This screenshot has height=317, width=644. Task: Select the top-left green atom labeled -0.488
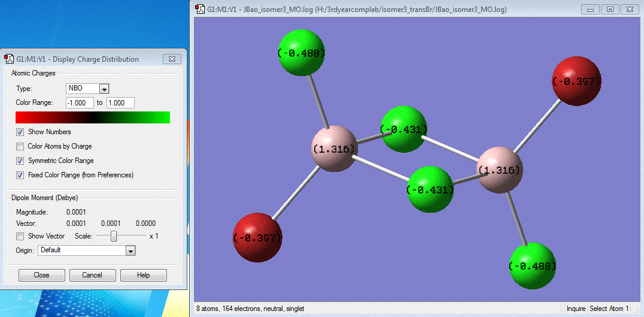302,53
